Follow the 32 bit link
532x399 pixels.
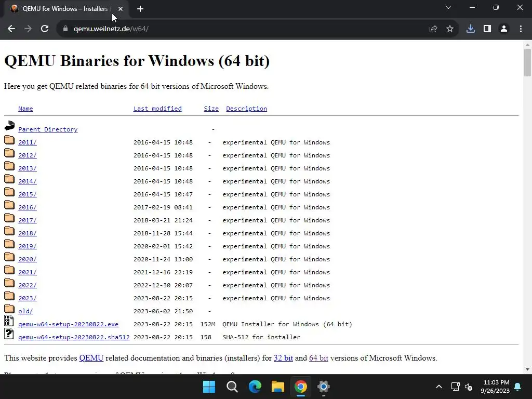click(283, 358)
